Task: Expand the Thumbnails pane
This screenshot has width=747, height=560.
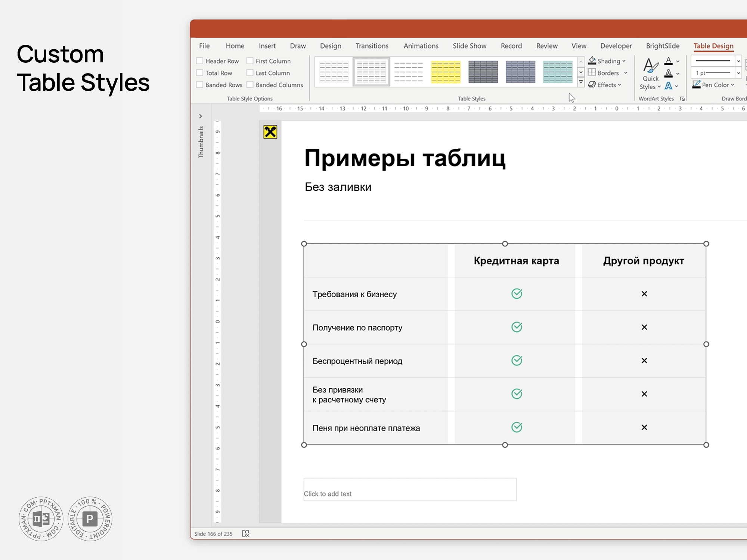Action: pos(201,116)
